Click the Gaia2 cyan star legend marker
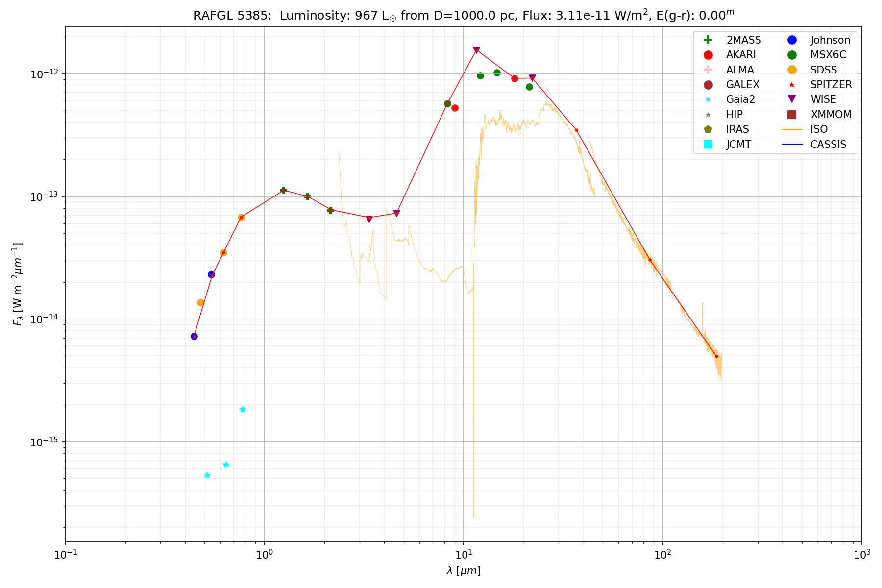The height and width of the screenshot is (588, 882). coord(708,99)
